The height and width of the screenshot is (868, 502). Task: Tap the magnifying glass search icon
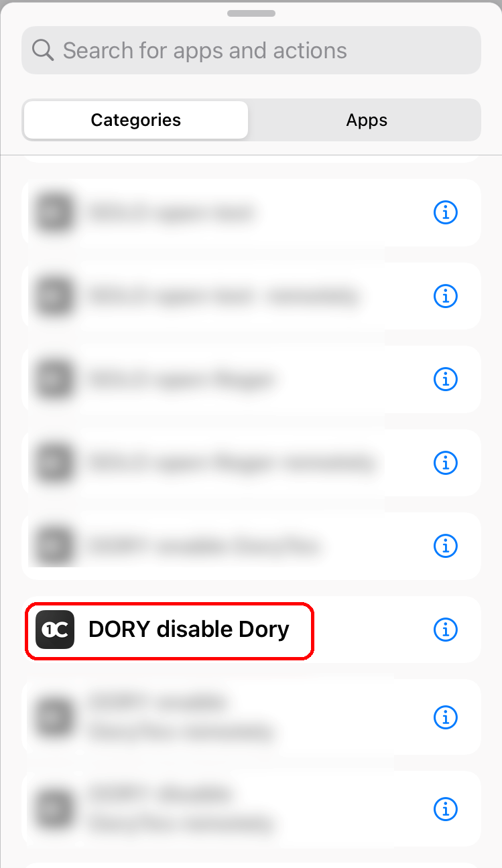click(43, 50)
